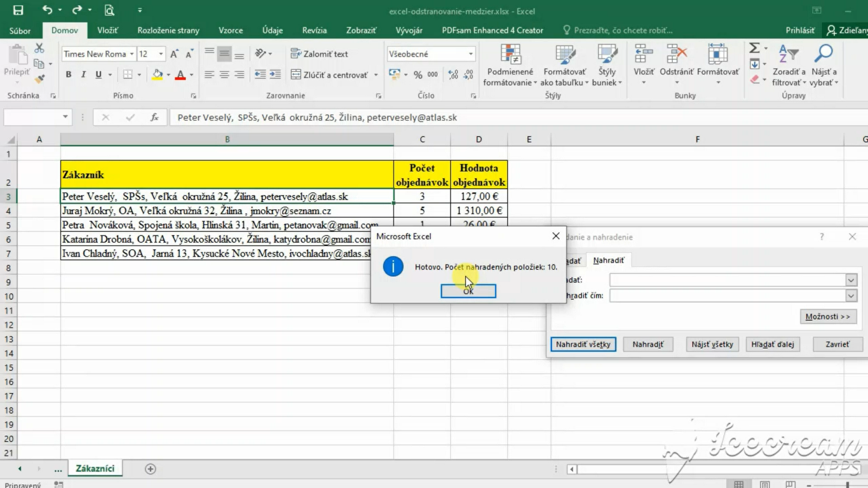Image resolution: width=868 pixels, height=488 pixels.
Task: Click the yellow fill color button
Action: [x=157, y=75]
